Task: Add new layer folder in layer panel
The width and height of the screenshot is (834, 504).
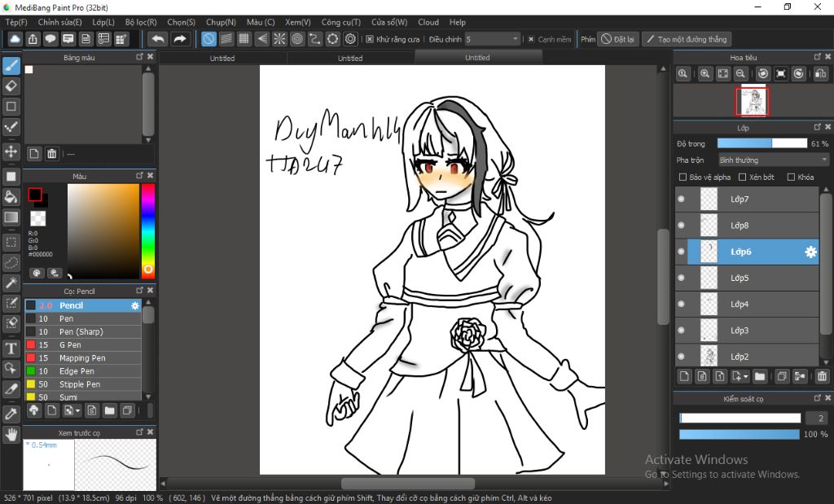Action: tap(760, 376)
